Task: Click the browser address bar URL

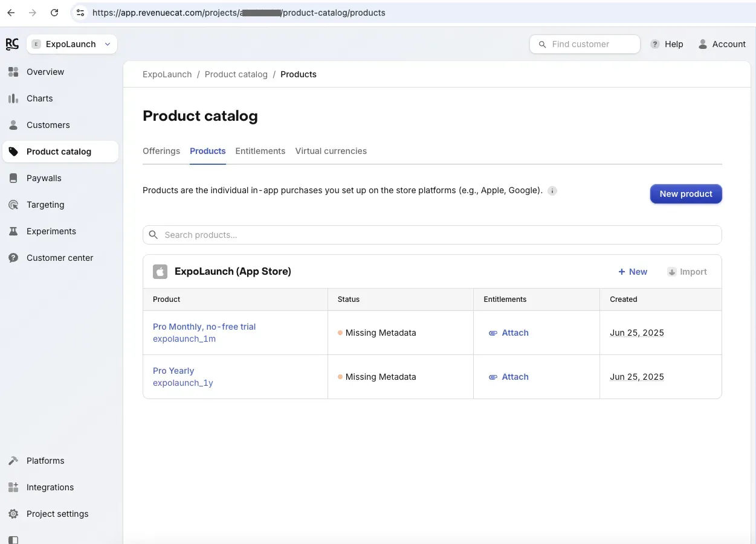Action: (239, 13)
